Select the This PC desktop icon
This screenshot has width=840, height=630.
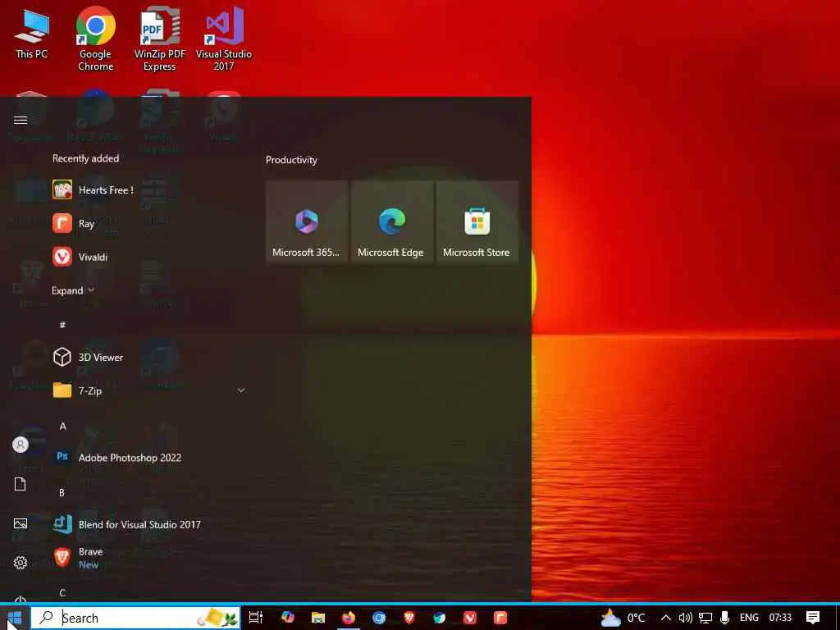[x=32, y=34]
